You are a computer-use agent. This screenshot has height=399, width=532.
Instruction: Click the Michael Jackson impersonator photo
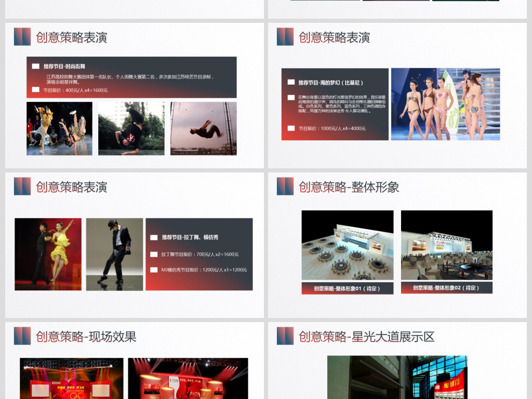114,254
